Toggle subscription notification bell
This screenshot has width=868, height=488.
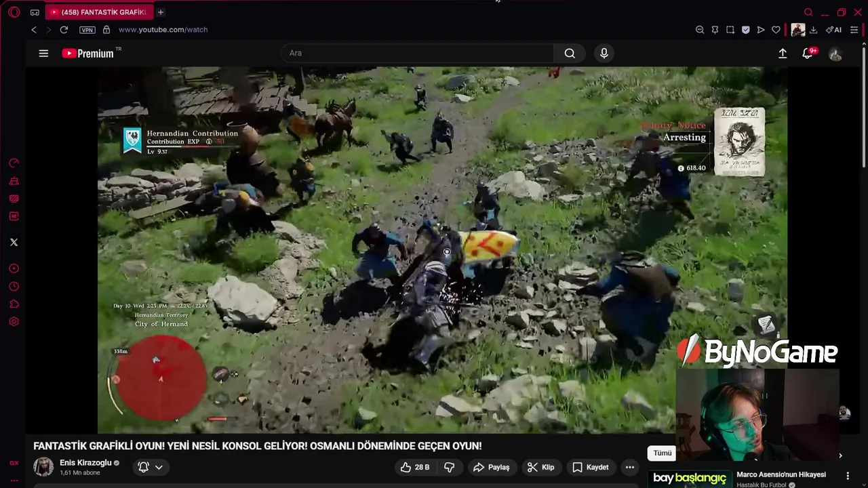click(x=143, y=467)
